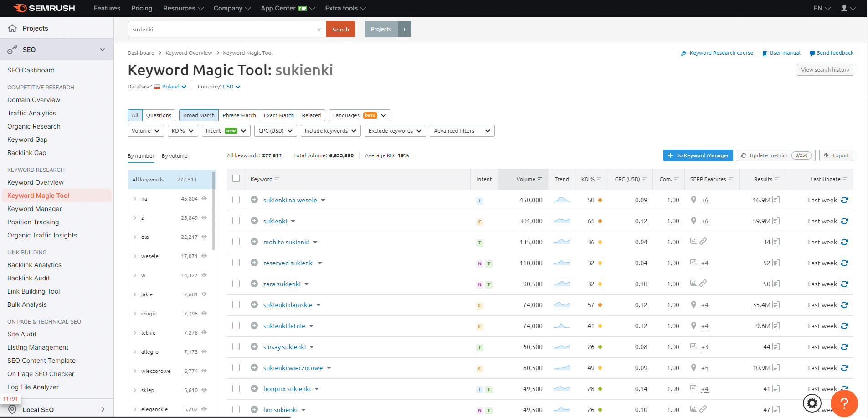Click To Keyword Manager button
868x418 pixels.
coord(698,155)
